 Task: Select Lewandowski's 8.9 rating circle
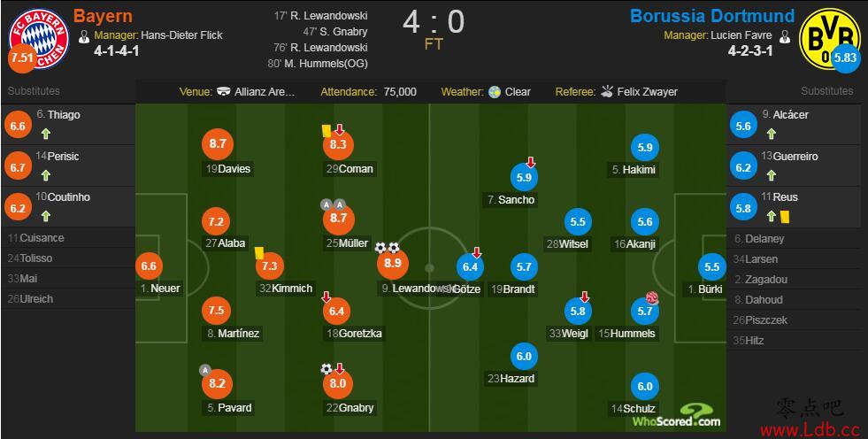tap(393, 264)
